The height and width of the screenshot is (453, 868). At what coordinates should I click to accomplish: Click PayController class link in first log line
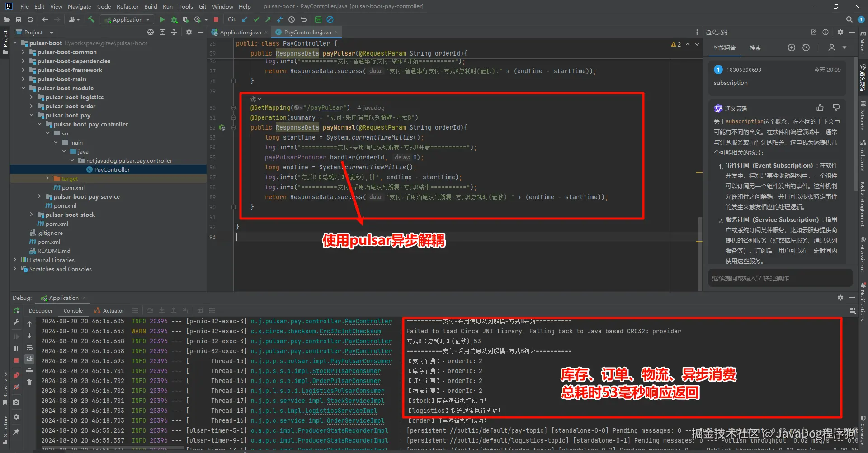[x=368, y=322]
